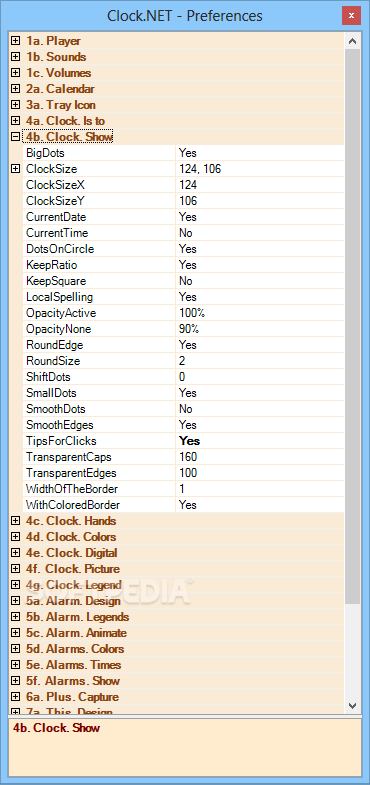Select the TransparentCaps property label

[x=69, y=457]
